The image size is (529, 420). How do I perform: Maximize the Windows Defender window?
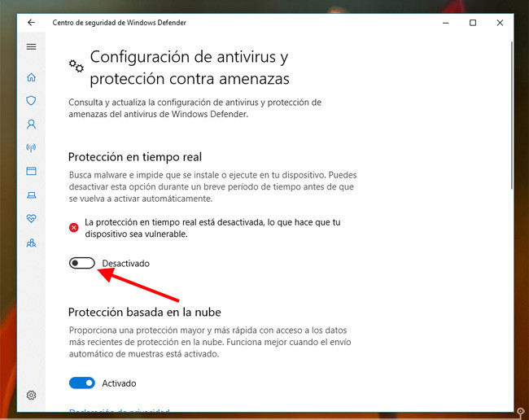473,23
